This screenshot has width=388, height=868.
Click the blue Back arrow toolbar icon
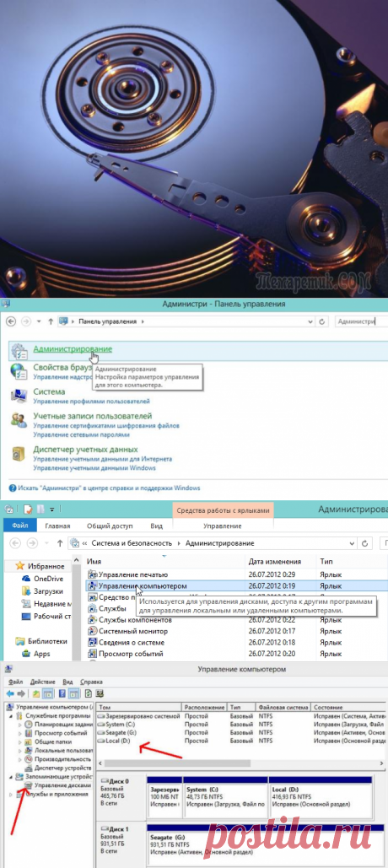[10, 693]
